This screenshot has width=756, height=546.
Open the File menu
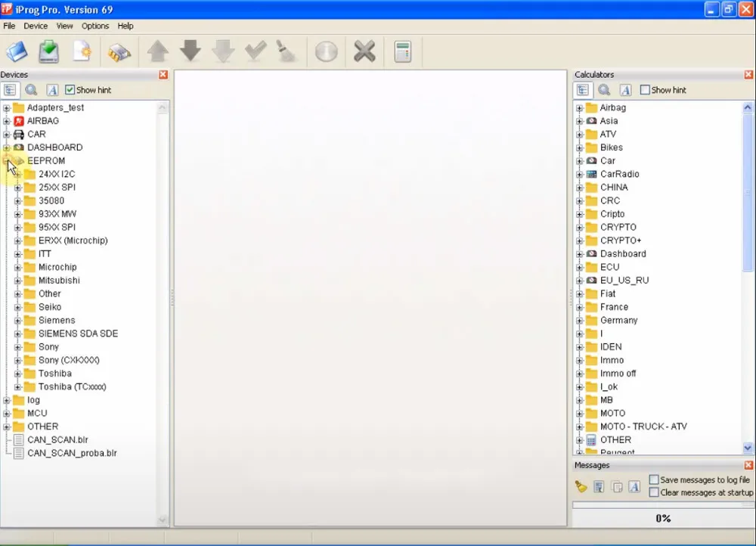[9, 26]
